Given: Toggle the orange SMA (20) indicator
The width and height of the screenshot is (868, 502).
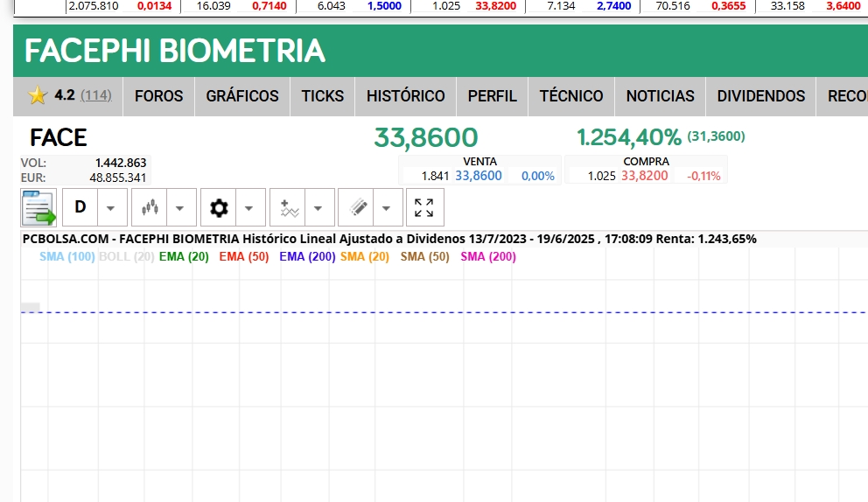Looking at the screenshot, I should (x=365, y=257).
